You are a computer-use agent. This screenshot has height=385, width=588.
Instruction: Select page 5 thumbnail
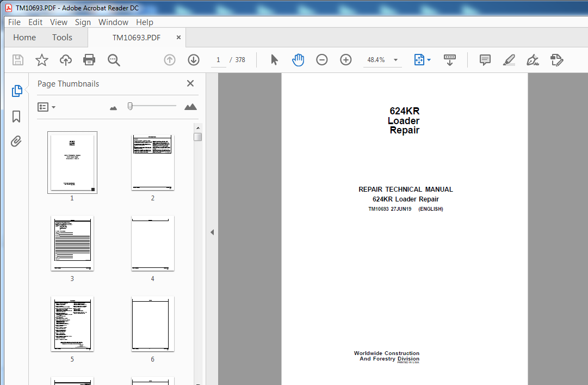[x=72, y=324]
